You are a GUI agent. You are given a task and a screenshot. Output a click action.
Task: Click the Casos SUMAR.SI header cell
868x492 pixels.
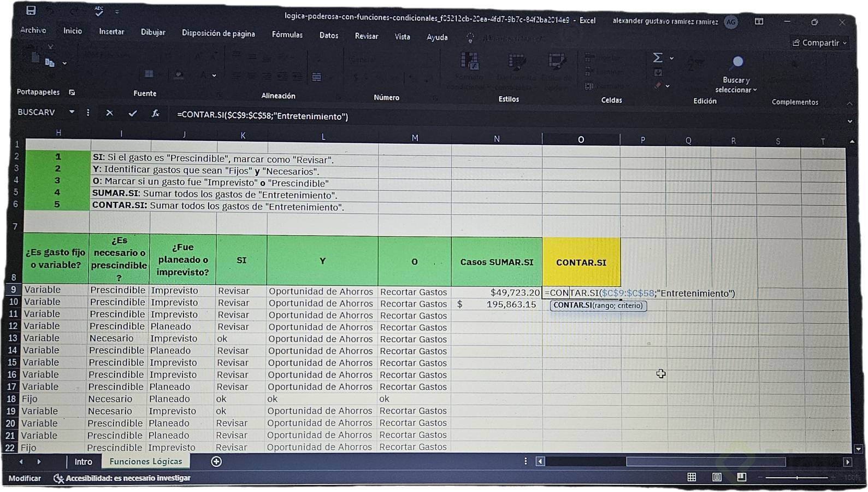point(497,262)
